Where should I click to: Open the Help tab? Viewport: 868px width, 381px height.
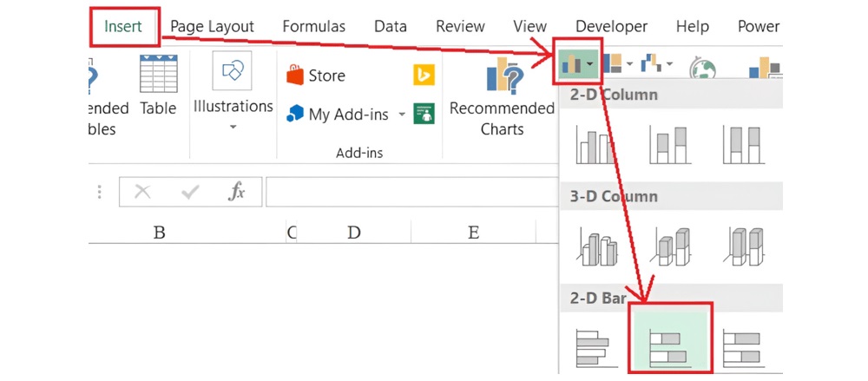coord(693,27)
